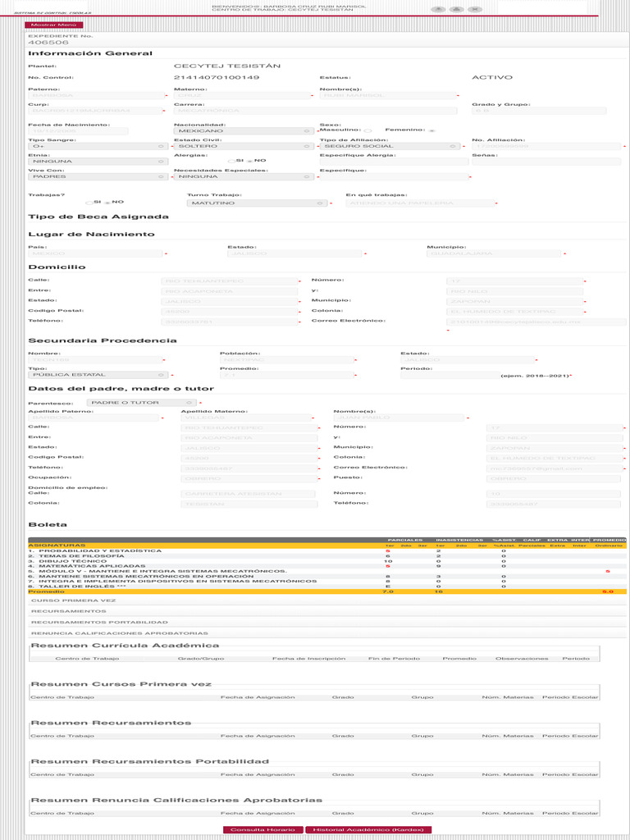The height and width of the screenshot is (840, 630).
Task: Click the En qué trabajas field
Action: 421,203
